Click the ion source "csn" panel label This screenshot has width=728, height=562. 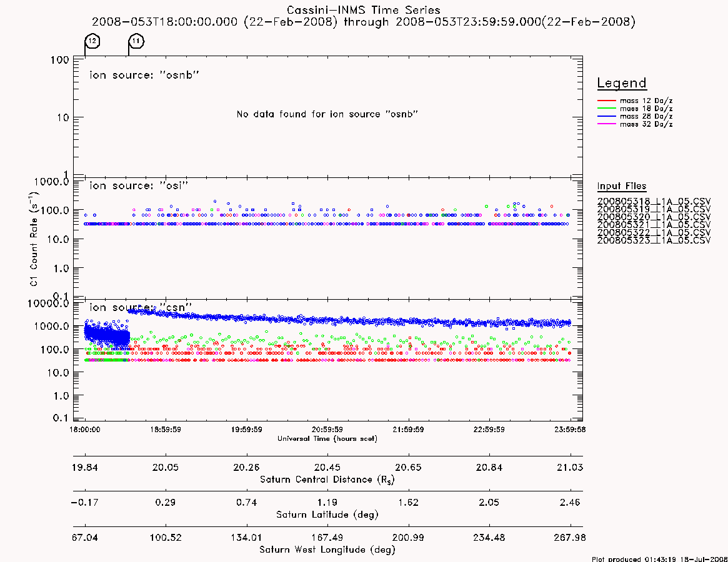point(141,307)
